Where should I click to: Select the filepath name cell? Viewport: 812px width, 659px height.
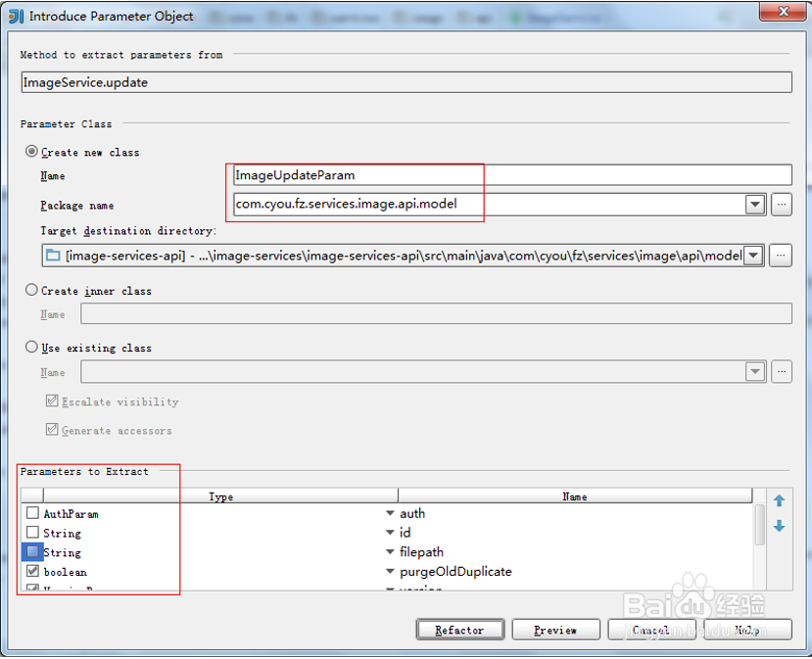point(575,552)
